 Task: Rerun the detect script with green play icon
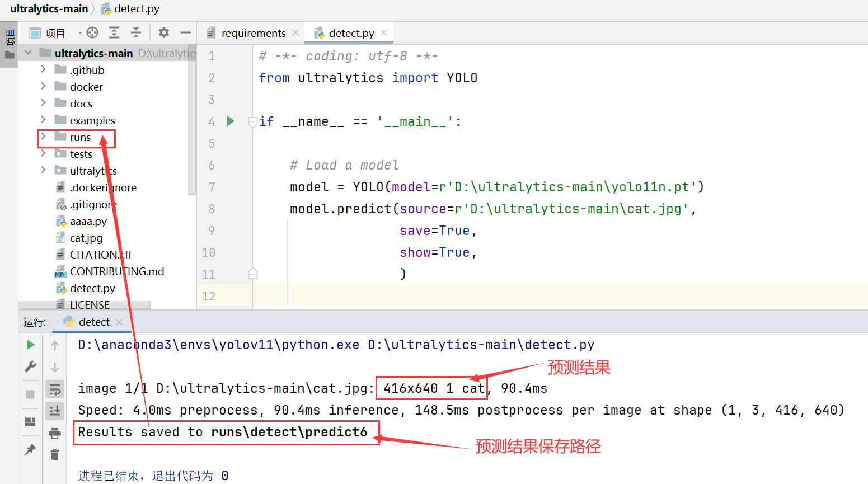coord(30,345)
